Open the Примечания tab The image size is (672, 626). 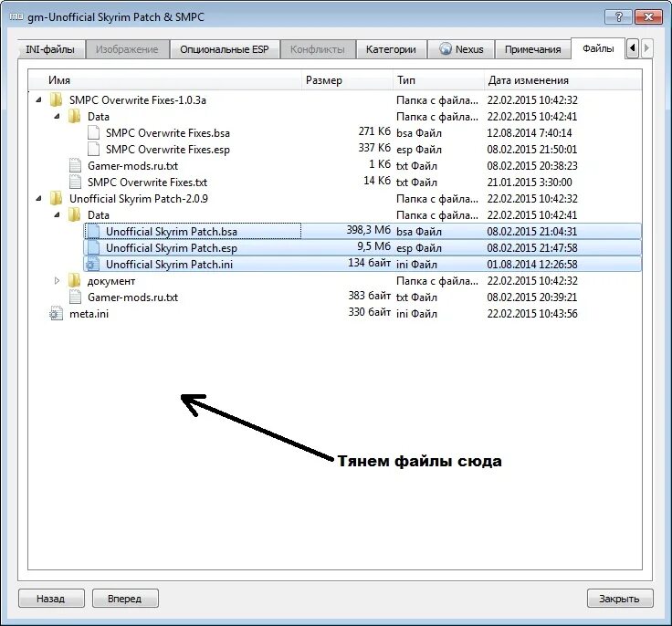click(532, 49)
